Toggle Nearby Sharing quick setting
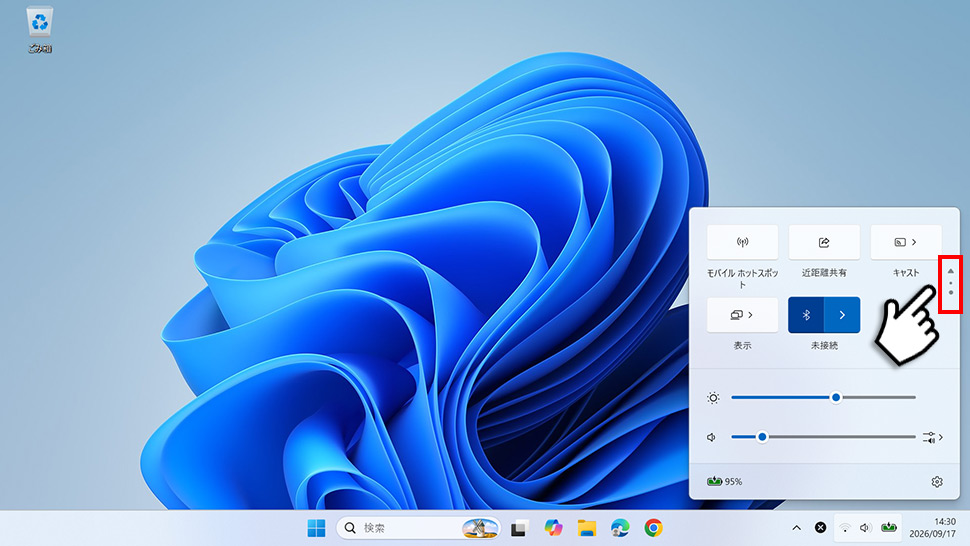The height and width of the screenshot is (546, 970). pyautogui.click(x=824, y=242)
